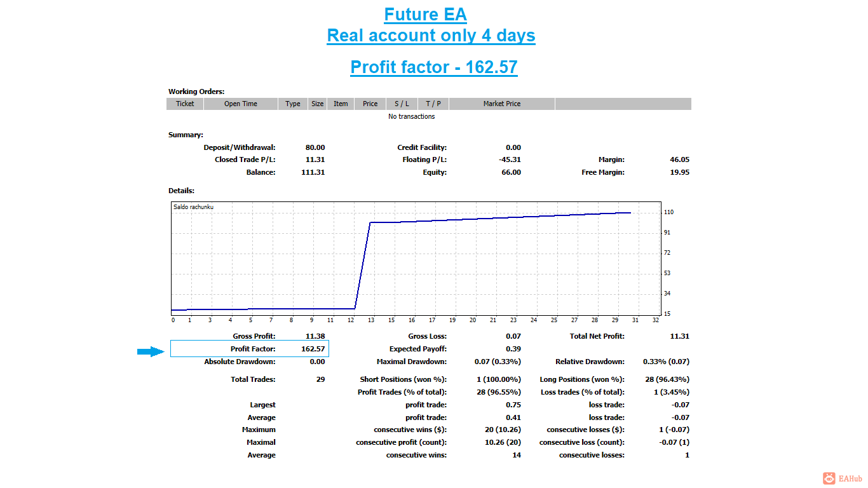Click the "Gross Loss:" label
The height and width of the screenshot is (488, 868).
click(x=427, y=336)
